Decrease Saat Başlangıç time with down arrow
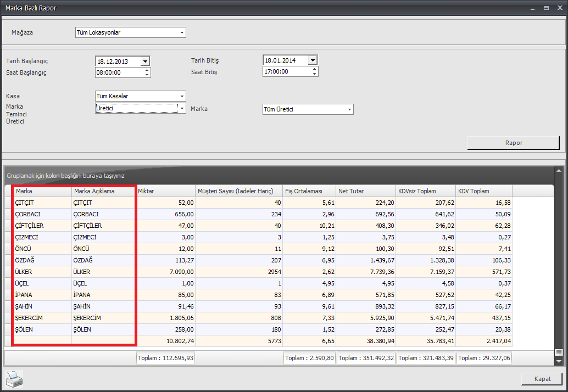Image resolution: width=568 pixels, height=392 pixels. [x=147, y=75]
